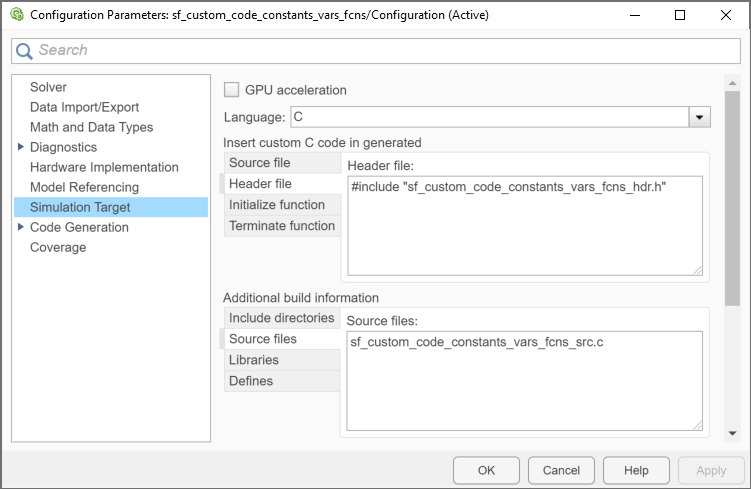Open the Language dropdown
Viewport: 751px width, 489px height.
click(699, 117)
